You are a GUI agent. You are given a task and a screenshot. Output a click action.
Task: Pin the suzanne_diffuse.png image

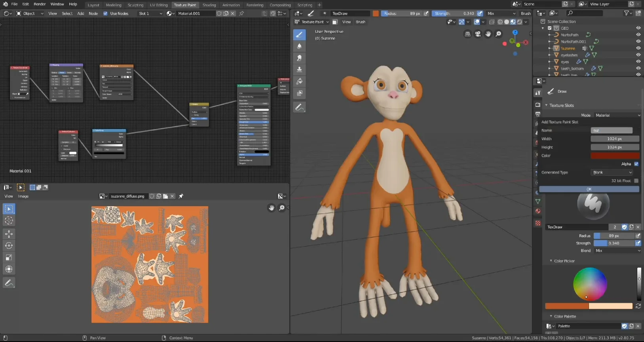181,196
